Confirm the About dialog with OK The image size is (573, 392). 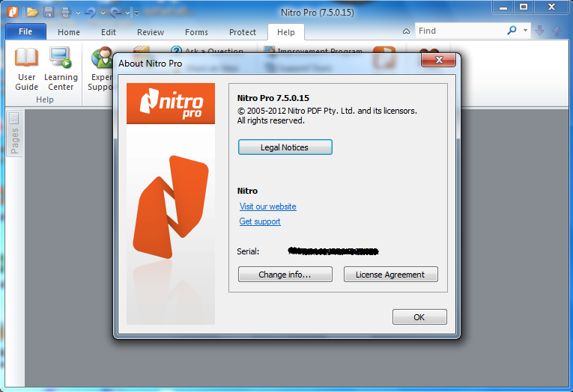419,316
